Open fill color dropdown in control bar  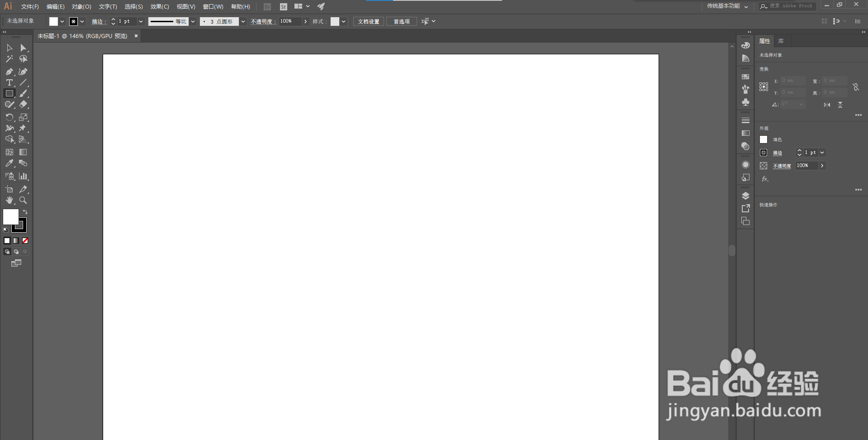pyautogui.click(x=62, y=21)
